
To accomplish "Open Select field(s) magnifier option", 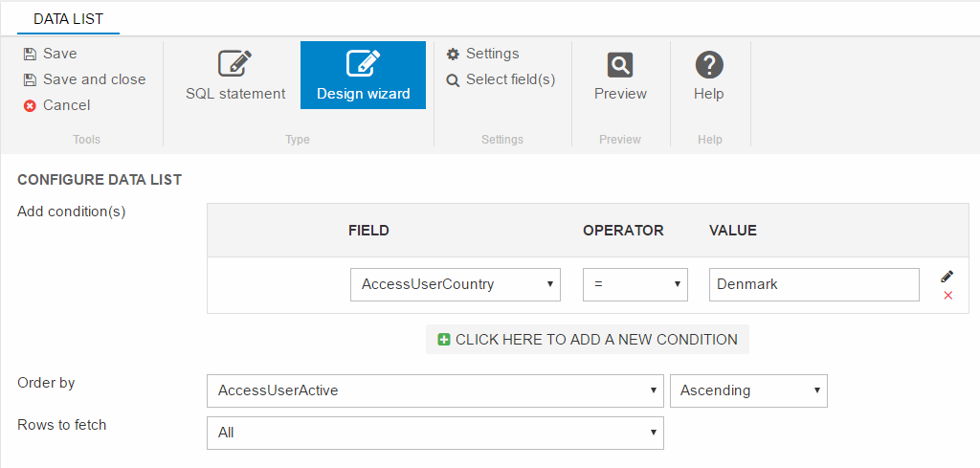I will pyautogui.click(x=454, y=80).
